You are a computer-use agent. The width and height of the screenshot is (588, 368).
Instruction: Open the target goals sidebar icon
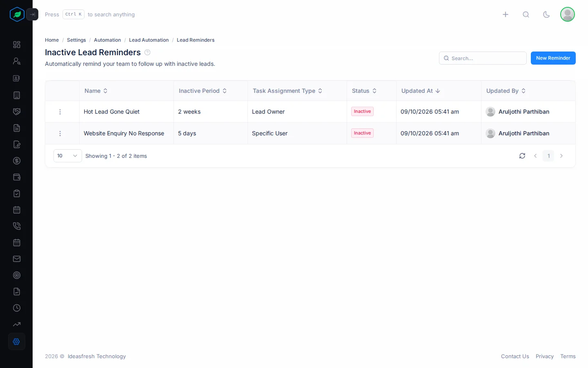pyautogui.click(x=17, y=275)
